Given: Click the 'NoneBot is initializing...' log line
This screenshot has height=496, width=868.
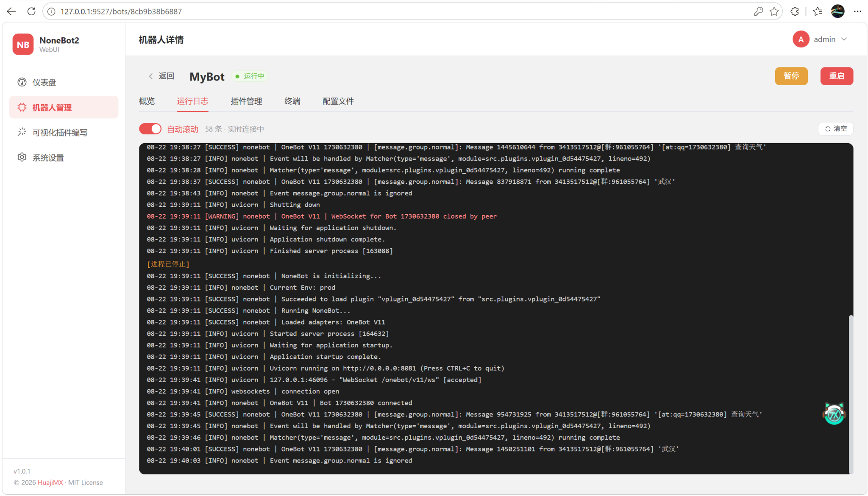Looking at the screenshot, I should point(264,276).
